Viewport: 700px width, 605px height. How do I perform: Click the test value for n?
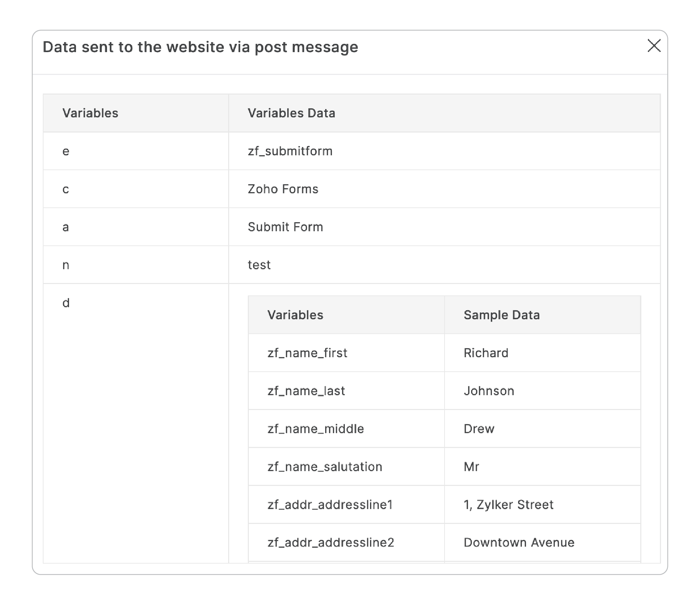pos(259,265)
